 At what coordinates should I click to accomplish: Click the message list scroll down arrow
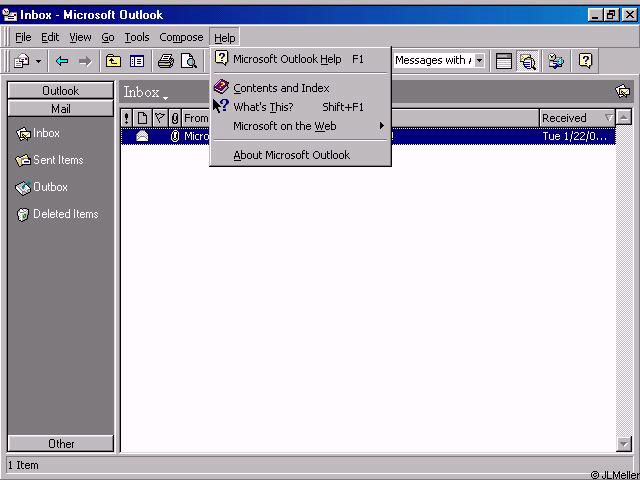[x=624, y=444]
